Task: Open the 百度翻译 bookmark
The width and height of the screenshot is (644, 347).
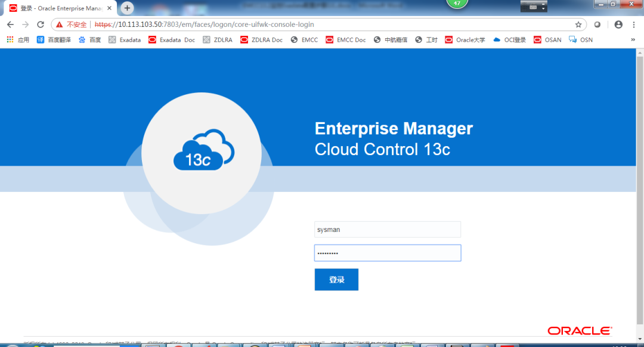Action: pyautogui.click(x=54, y=40)
